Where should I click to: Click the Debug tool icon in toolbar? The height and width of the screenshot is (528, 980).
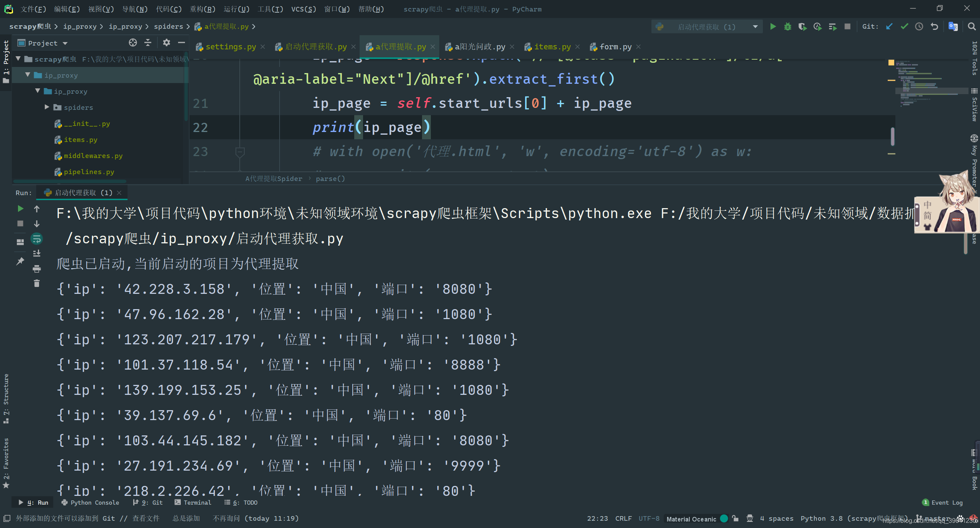click(x=787, y=27)
